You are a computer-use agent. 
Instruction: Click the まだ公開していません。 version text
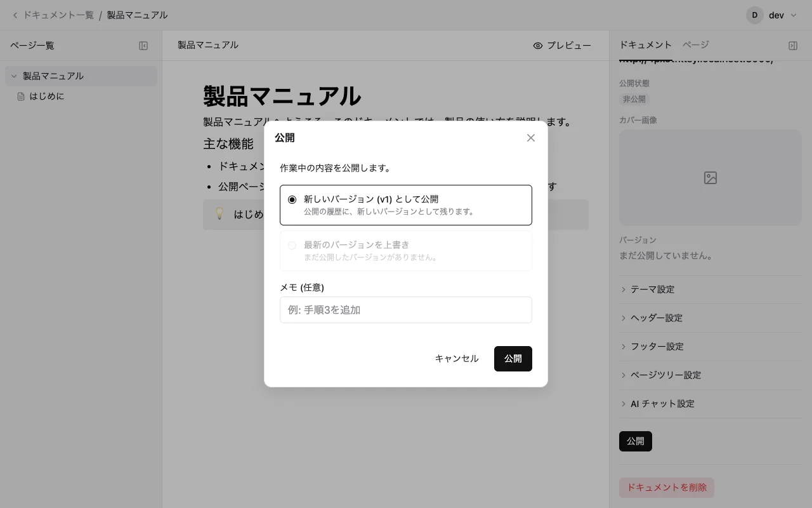[667, 256]
